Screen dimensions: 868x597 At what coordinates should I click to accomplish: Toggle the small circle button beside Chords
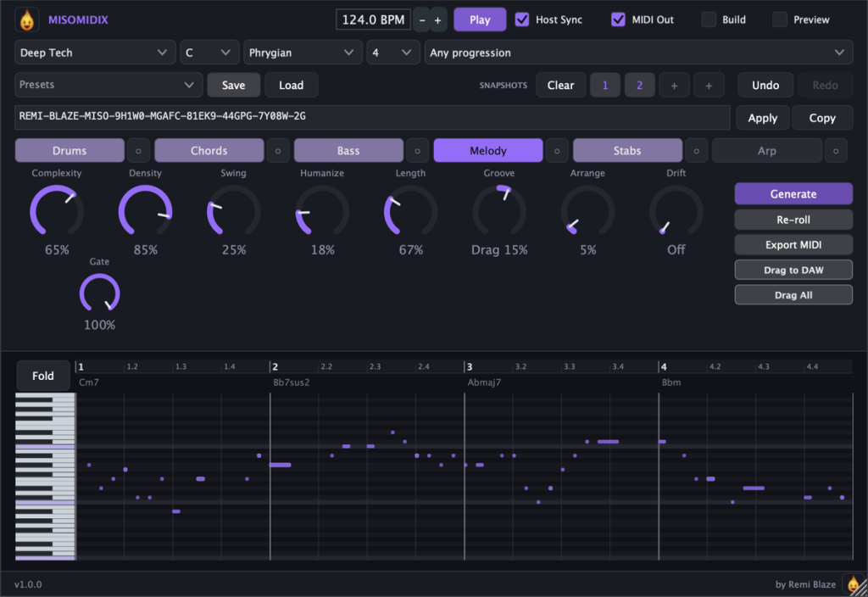tap(278, 151)
